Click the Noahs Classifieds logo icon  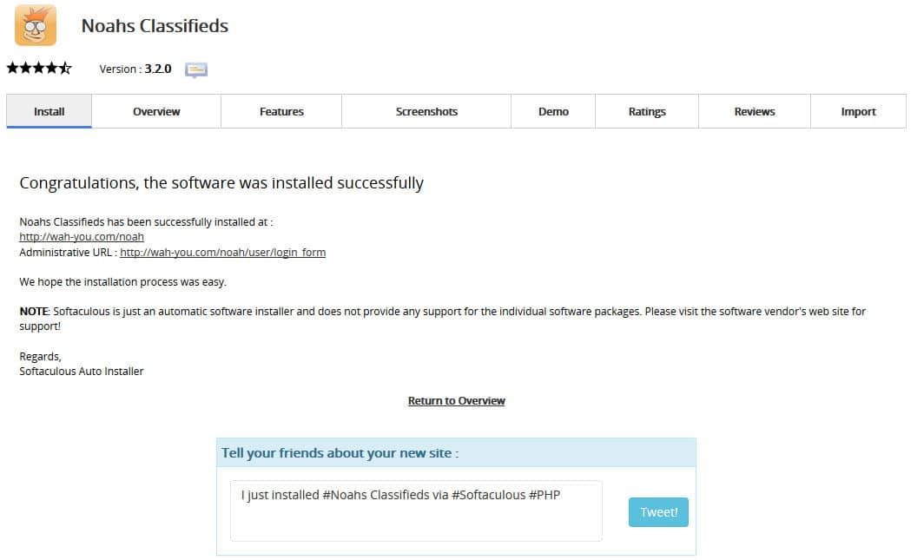click(x=36, y=25)
